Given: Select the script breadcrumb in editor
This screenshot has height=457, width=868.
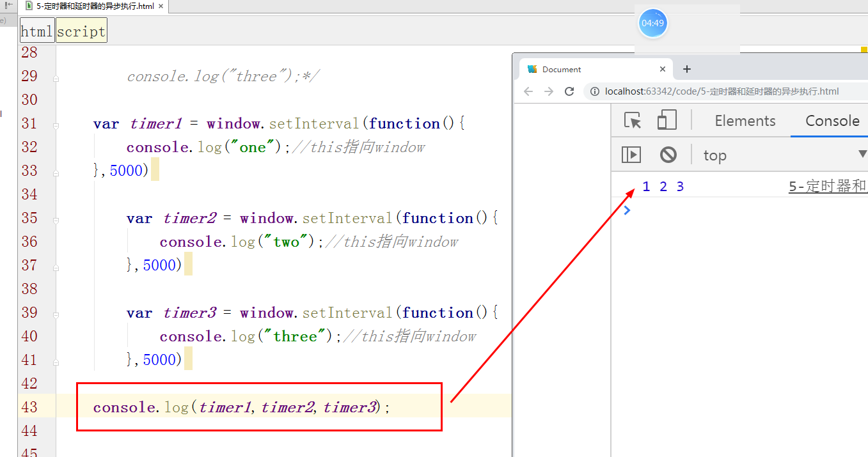Looking at the screenshot, I should pyautogui.click(x=81, y=31).
